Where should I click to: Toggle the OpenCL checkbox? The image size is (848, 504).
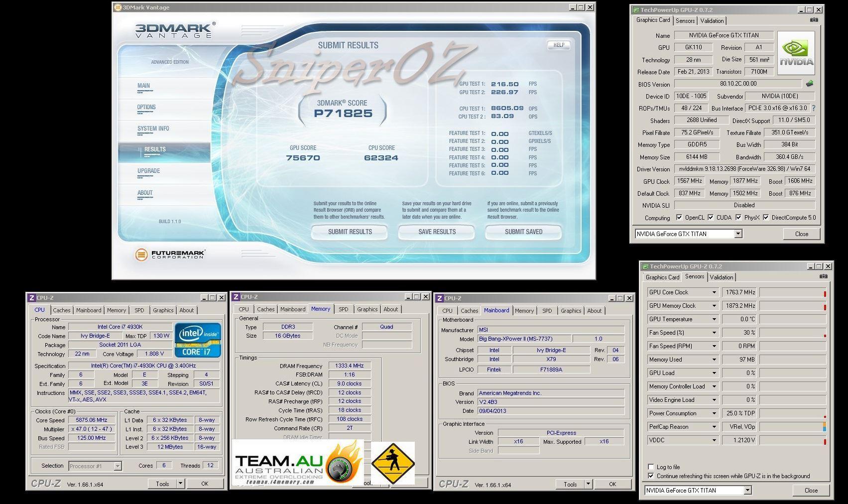click(x=679, y=218)
